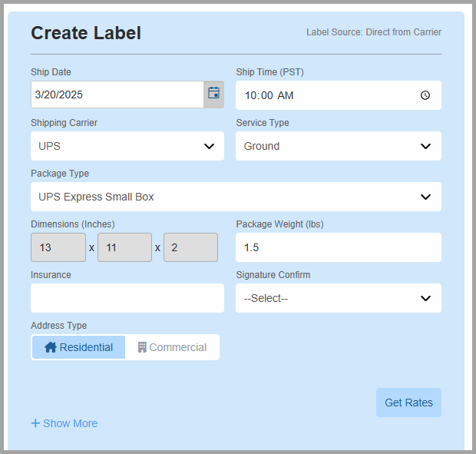Click the Ship Time 10:00 AM field
This screenshot has width=476, height=454.
point(339,95)
